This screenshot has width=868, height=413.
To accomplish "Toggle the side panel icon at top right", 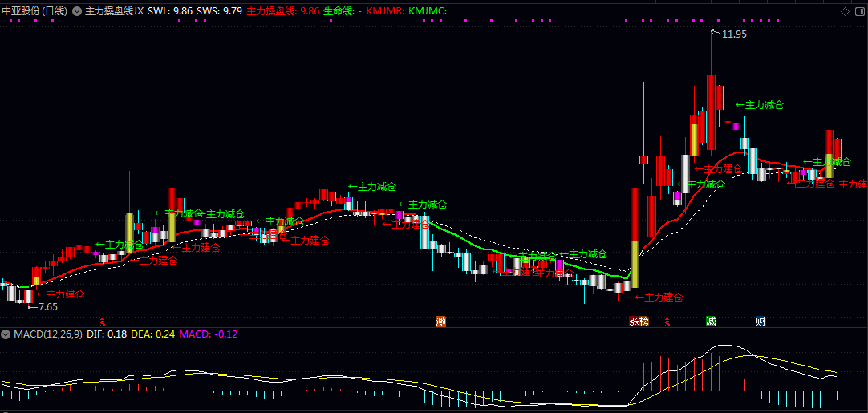I will (x=859, y=11).
